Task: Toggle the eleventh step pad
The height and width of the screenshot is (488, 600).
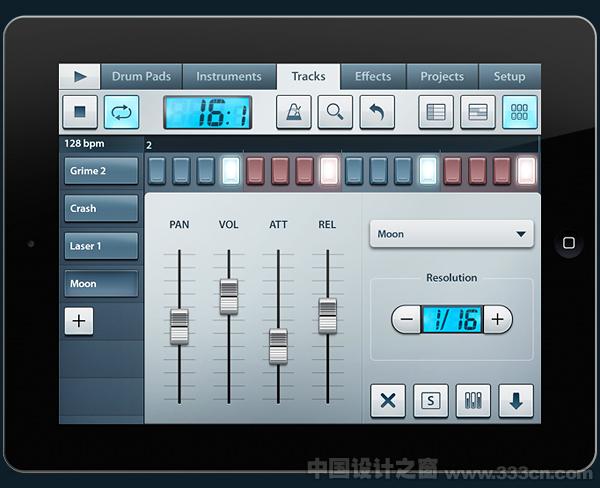Action: point(403,171)
